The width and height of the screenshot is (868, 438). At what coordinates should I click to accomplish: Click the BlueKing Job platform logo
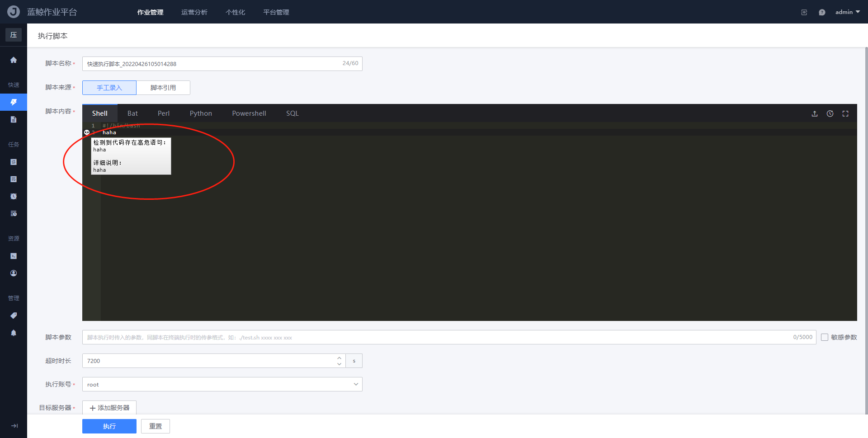[14, 12]
